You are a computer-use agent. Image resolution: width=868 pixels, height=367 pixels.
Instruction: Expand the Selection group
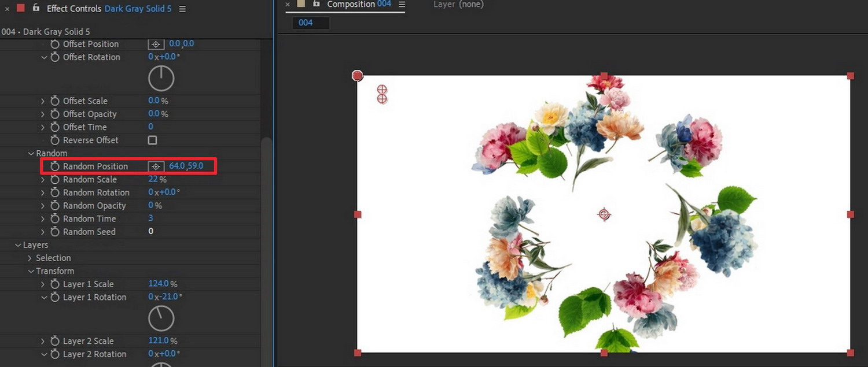[30, 258]
